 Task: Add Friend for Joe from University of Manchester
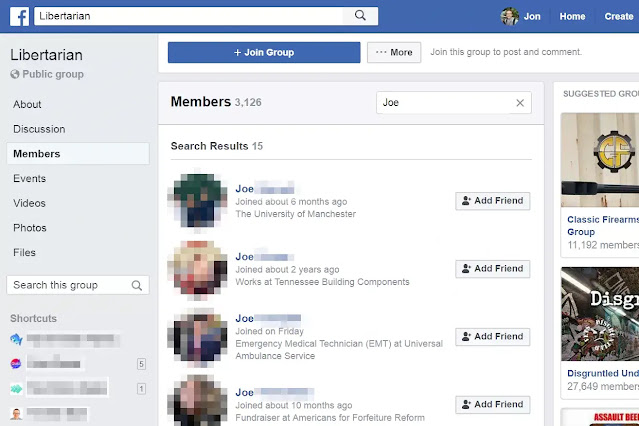pos(493,201)
